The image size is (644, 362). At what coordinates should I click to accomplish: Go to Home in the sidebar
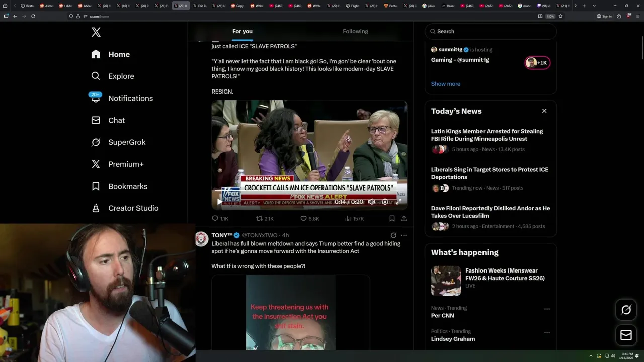[111, 54]
